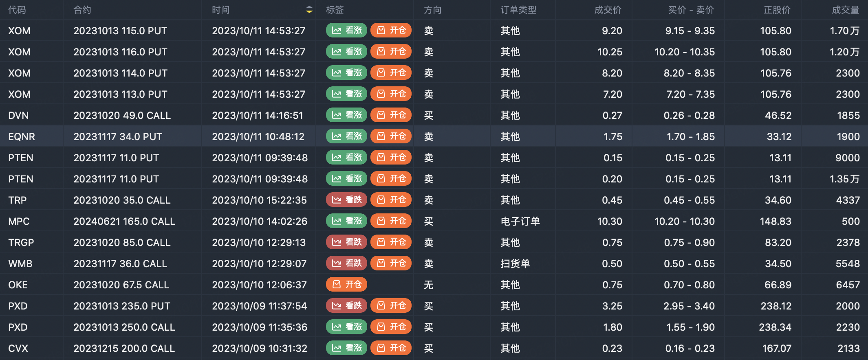The image size is (868, 360).
Task: Click contract 20231013 116.0 PUT
Action: pyautogui.click(x=120, y=52)
